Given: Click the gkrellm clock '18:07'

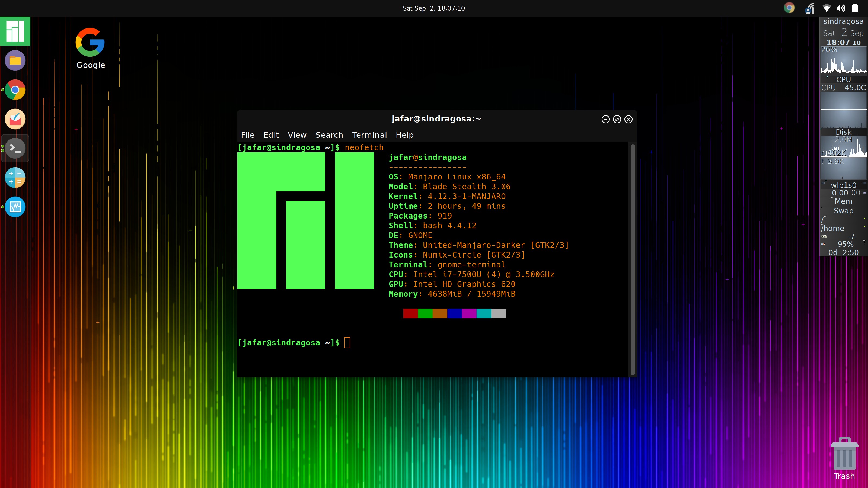Looking at the screenshot, I should tap(838, 43).
